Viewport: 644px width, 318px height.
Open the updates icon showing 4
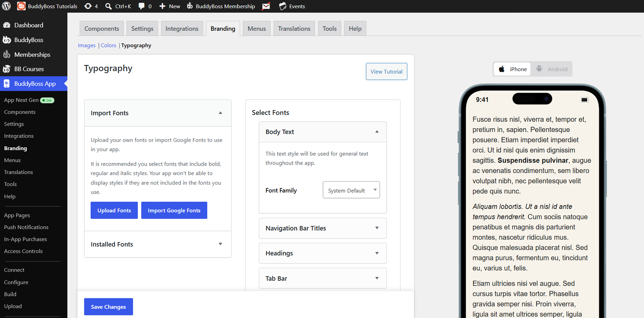pyautogui.click(x=88, y=6)
